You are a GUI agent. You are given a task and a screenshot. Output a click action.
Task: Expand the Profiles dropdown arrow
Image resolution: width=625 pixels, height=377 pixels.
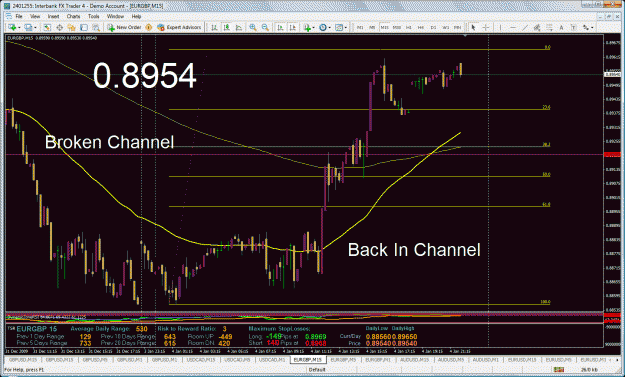click(35, 27)
